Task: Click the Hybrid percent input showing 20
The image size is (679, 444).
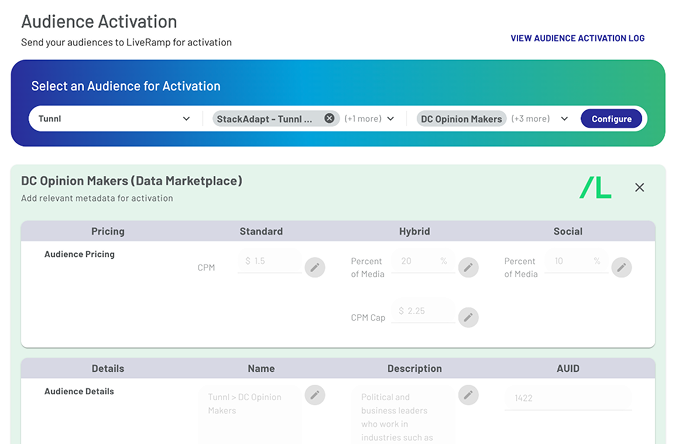Action: 423,261
